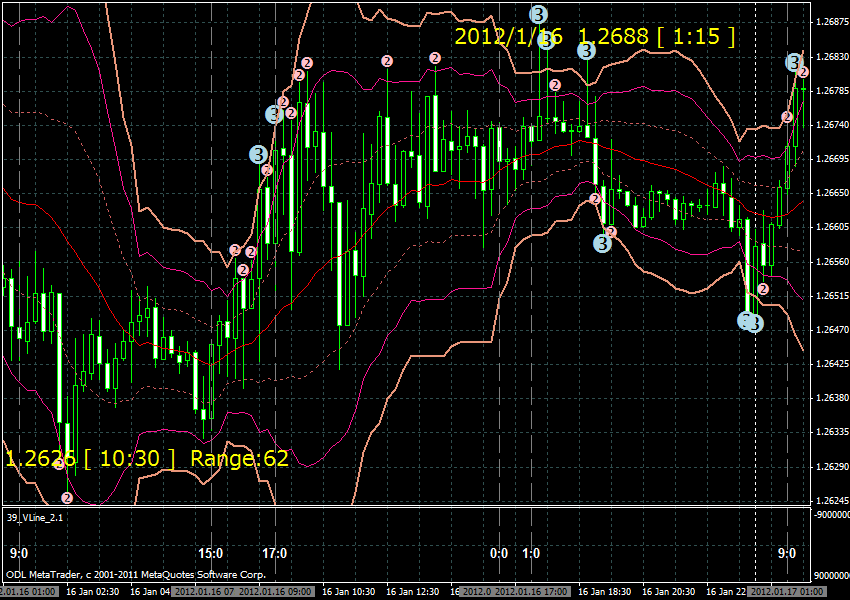Image resolution: width=850 pixels, height=600 pixels.
Task: Click the overlapping blue 3 markers near 1.26470
Action: click(x=750, y=322)
